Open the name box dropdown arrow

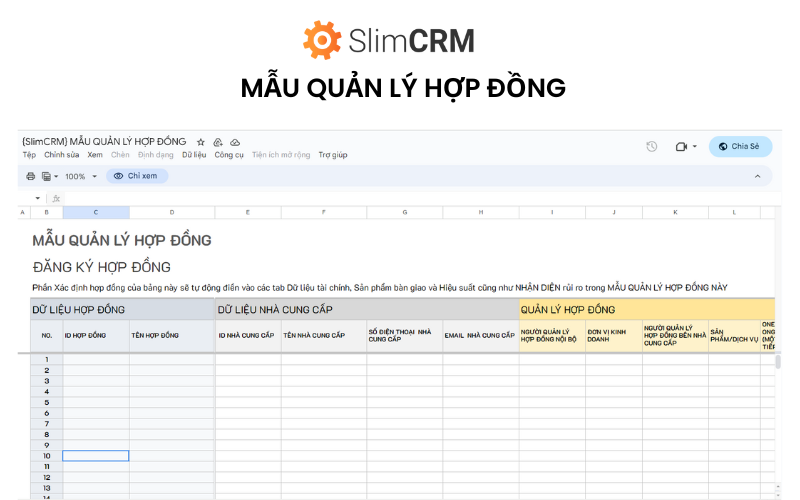coord(38,198)
